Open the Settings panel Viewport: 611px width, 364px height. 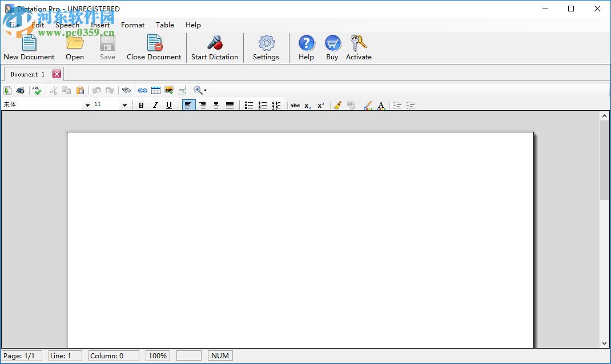(x=266, y=47)
